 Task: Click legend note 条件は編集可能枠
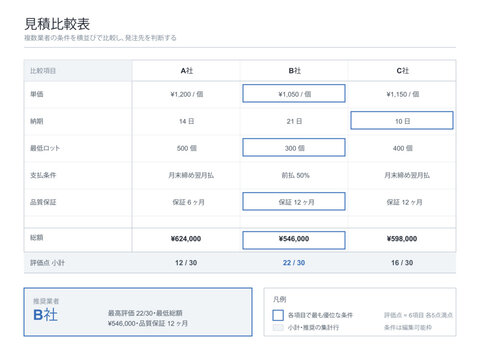(x=408, y=327)
